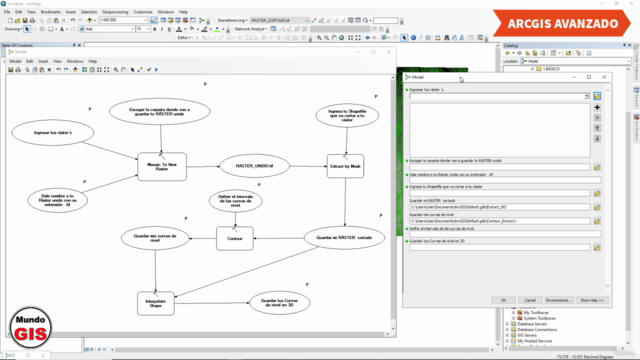Expand the 1.BÁSICO folder in Catalog
Screen dimensions: 640x360
click(532, 69)
